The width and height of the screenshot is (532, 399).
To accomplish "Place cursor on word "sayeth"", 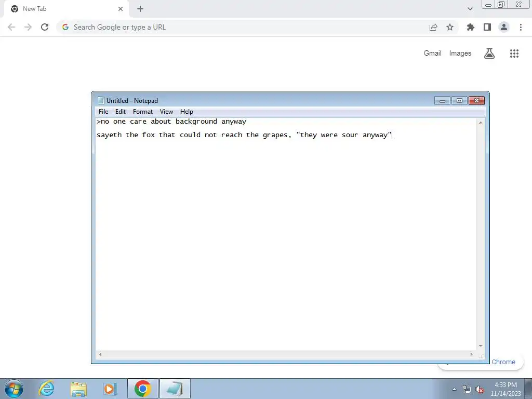I will coord(109,135).
